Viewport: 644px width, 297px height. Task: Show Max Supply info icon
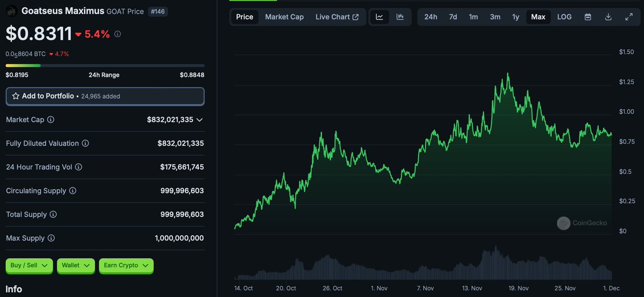coord(50,238)
